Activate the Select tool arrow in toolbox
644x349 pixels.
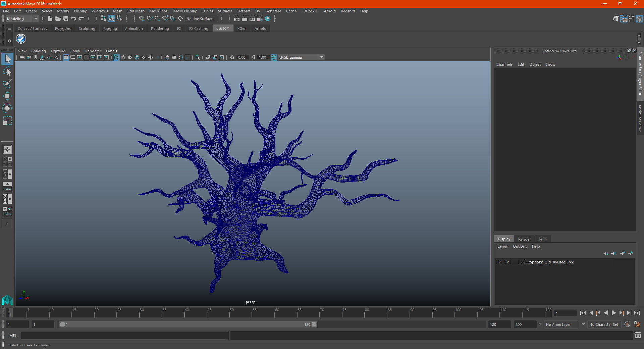coord(7,59)
